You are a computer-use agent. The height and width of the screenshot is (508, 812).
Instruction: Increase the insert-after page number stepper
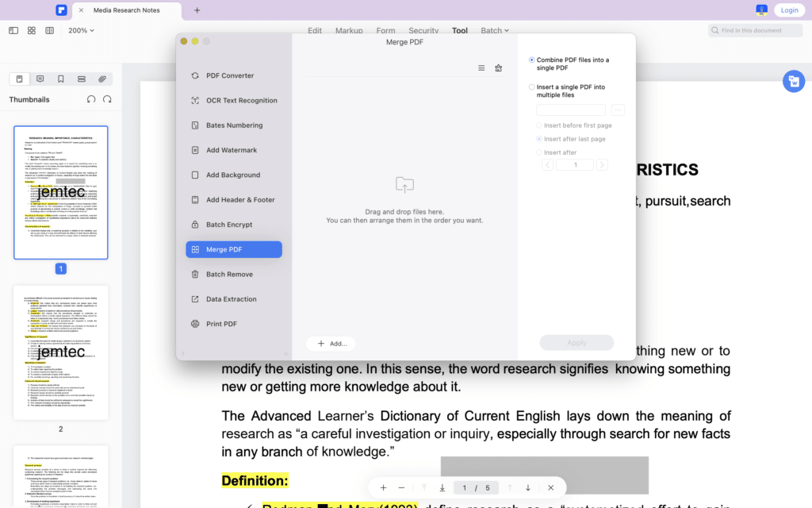[x=602, y=165]
